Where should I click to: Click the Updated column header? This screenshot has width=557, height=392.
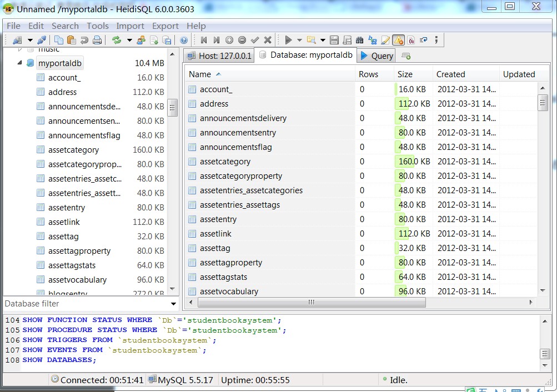coord(519,74)
